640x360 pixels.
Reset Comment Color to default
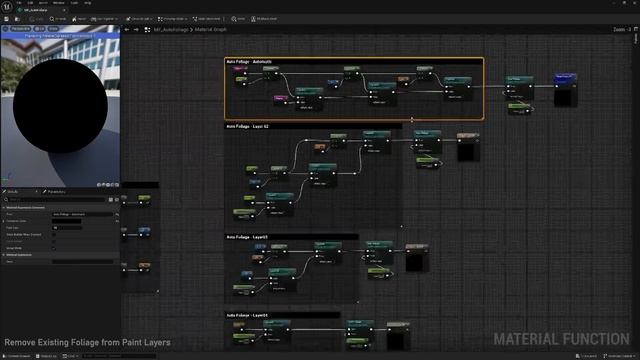[117, 221]
